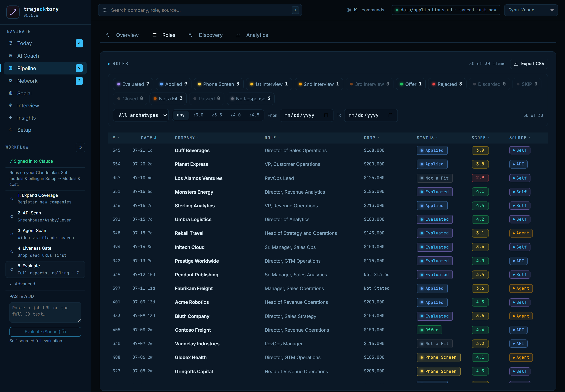Click the search magnifier icon
This screenshot has height=392, width=565.
pyautogui.click(x=105, y=10)
